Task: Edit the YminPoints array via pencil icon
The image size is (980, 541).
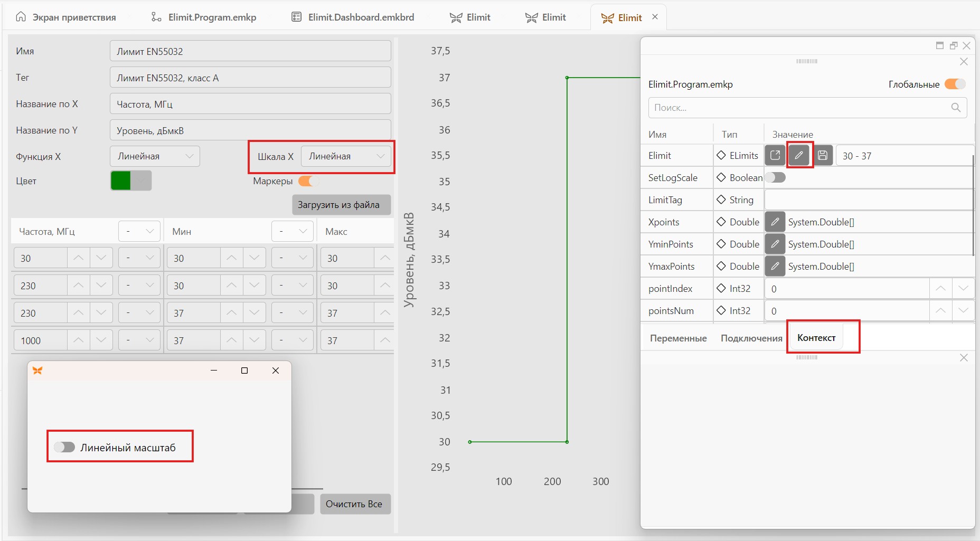Action: (x=775, y=244)
